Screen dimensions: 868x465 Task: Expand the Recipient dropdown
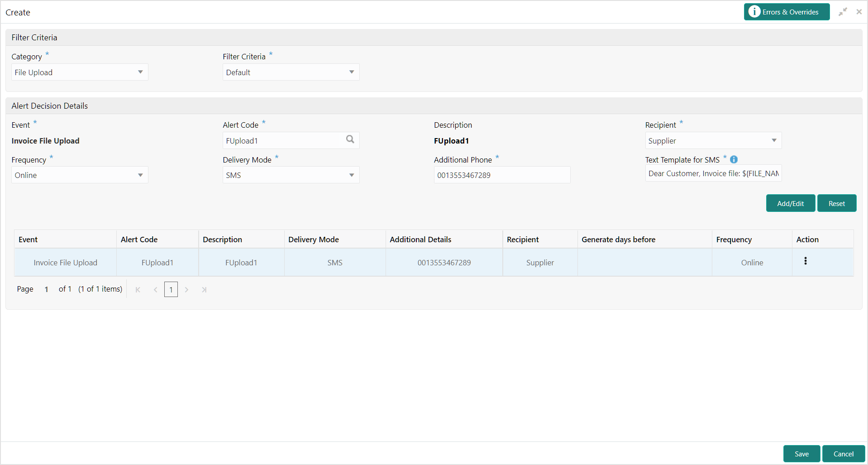pyautogui.click(x=713, y=141)
